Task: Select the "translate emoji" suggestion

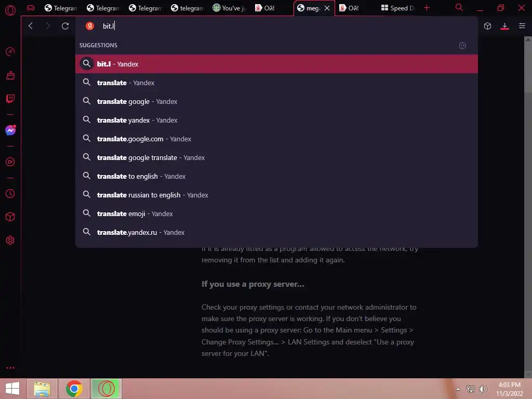Action: coord(276,214)
